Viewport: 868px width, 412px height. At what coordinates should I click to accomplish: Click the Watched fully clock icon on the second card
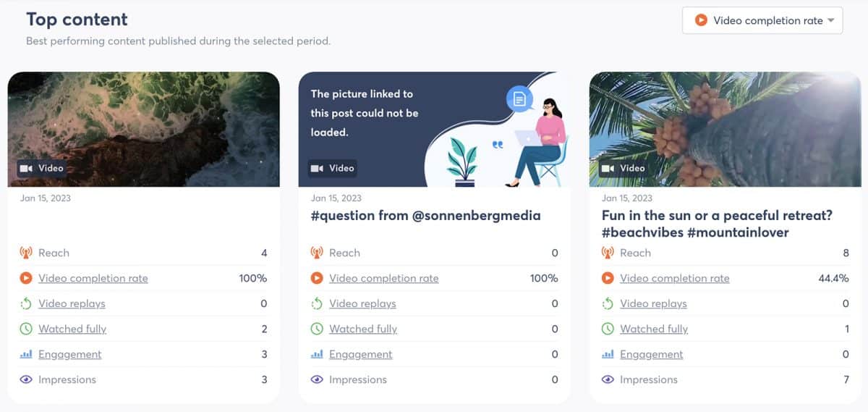click(317, 329)
